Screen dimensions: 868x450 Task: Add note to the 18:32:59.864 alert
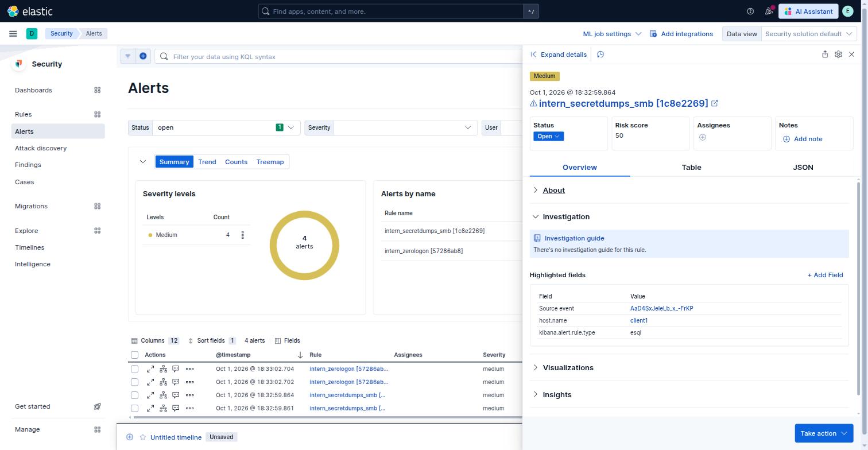(176, 395)
